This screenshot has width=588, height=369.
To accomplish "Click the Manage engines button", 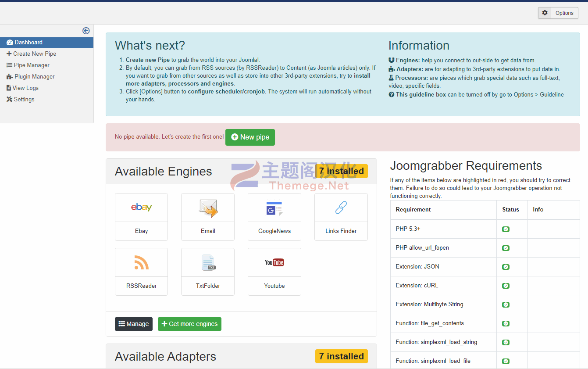I will (134, 324).
